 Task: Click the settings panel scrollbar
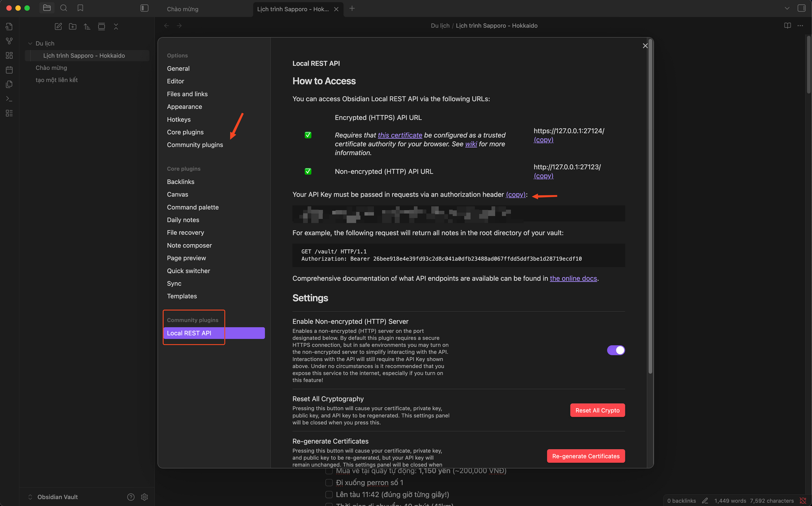650,203
